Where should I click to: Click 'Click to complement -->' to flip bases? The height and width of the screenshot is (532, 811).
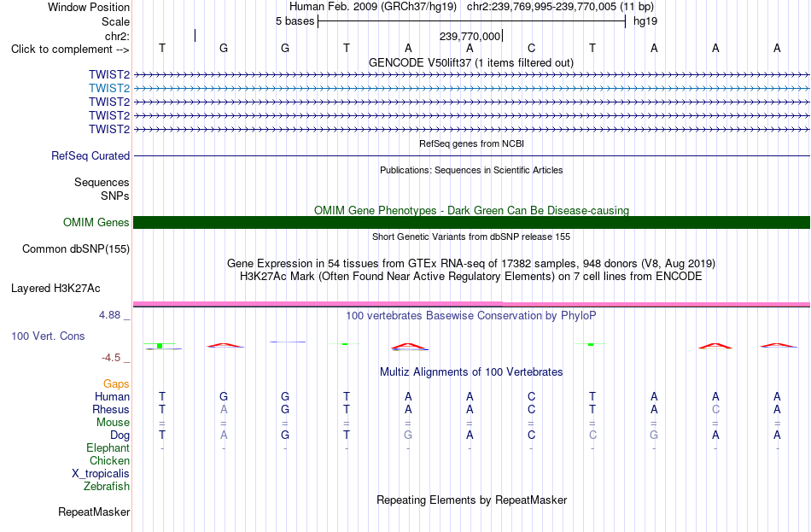70,50
